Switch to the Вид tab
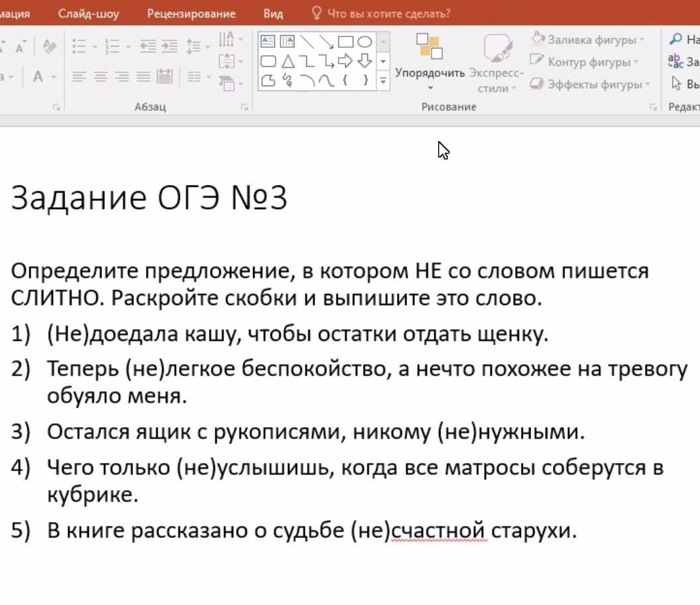This screenshot has width=700, height=605. tap(272, 14)
